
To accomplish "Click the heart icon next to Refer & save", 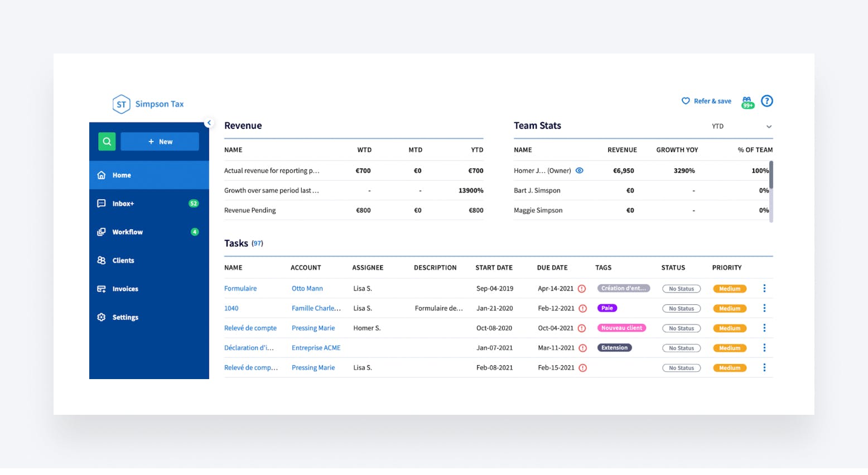I will [x=686, y=101].
